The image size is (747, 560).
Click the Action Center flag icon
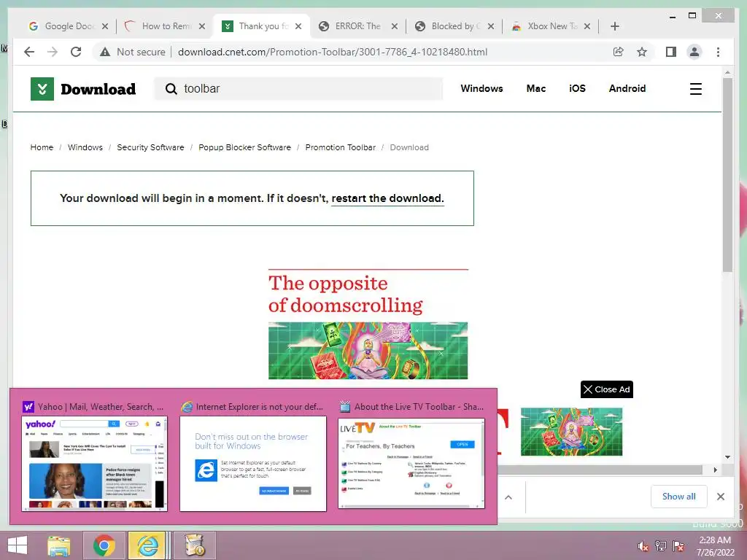[678, 546]
